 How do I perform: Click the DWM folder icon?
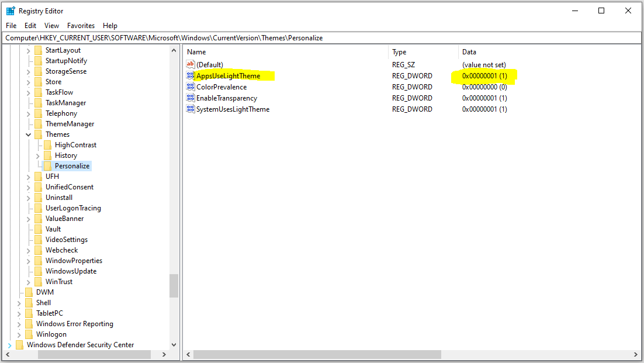(29, 292)
